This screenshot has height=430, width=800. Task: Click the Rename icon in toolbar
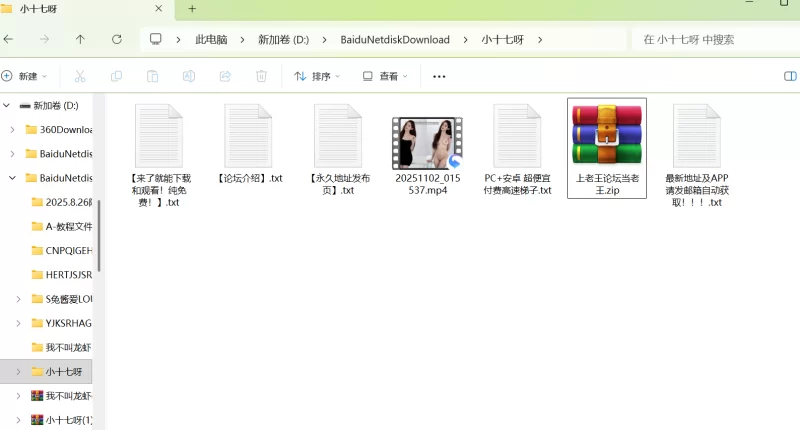point(189,76)
